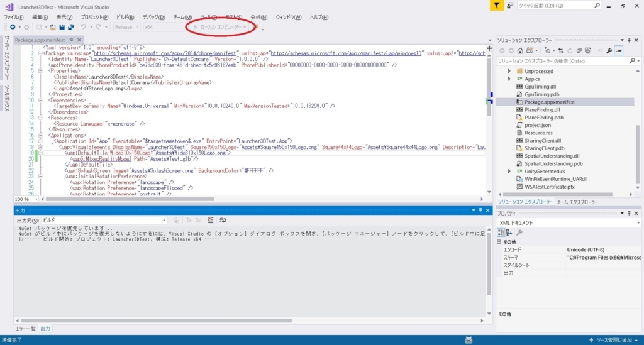
Task: Click the Alphabetical sort icon in Properties panel
Action: coord(509,233)
